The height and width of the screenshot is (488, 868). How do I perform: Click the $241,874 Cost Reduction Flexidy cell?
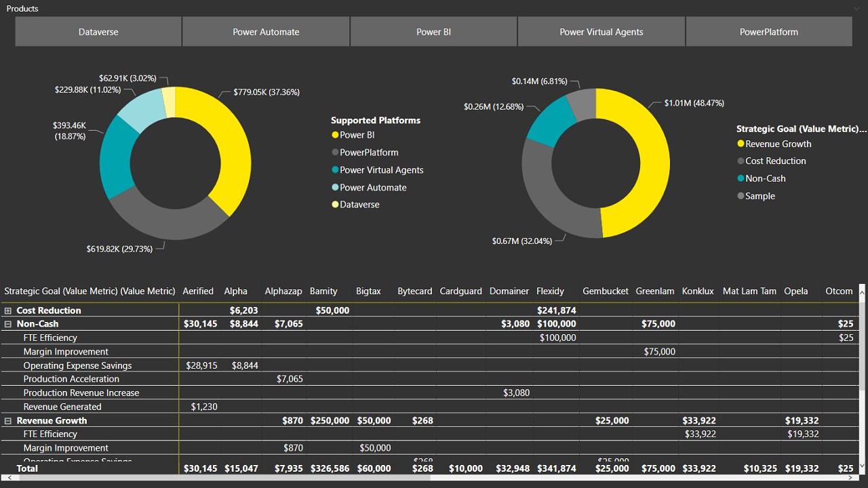click(x=557, y=310)
